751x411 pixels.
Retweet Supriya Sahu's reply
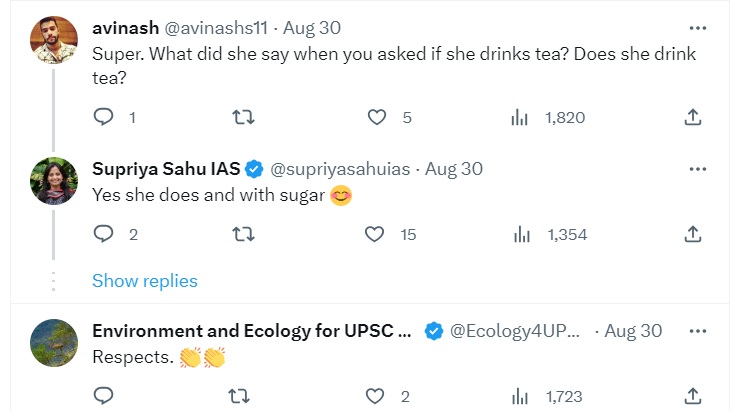242,235
